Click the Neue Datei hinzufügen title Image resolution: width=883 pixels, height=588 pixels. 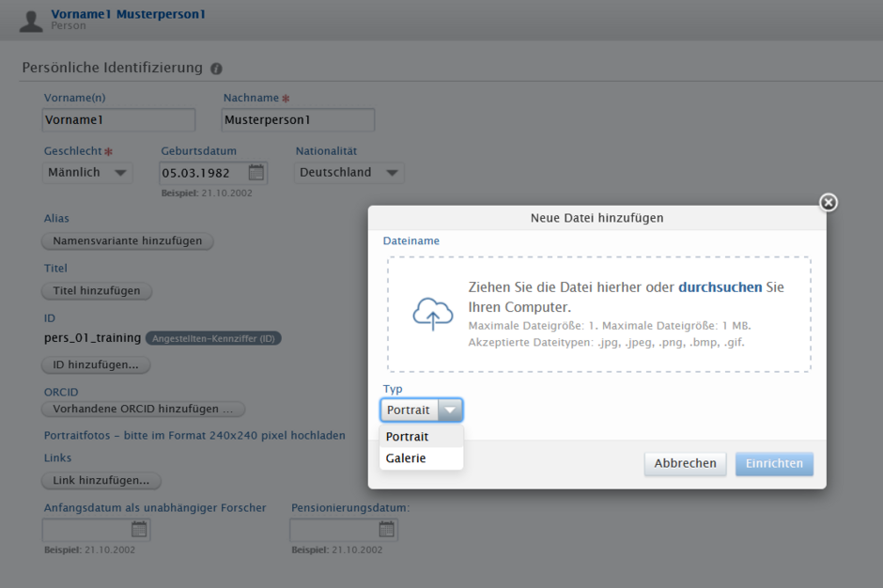(596, 218)
